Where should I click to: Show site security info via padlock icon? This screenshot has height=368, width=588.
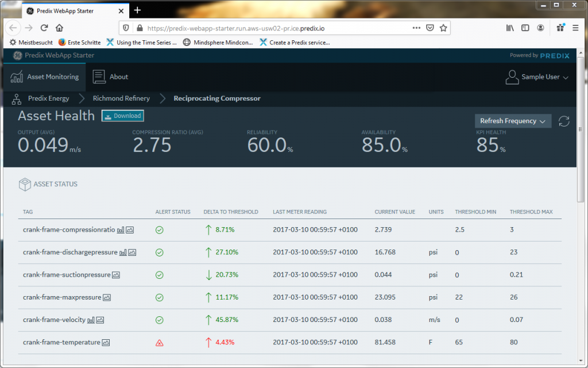click(x=140, y=28)
